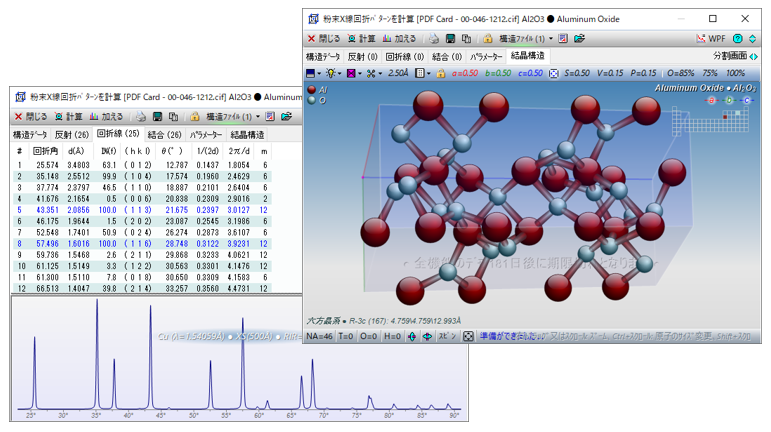The height and width of the screenshot is (432, 771).
Task: Open background color dropdown in 3D toolbar
Action: pos(314,73)
